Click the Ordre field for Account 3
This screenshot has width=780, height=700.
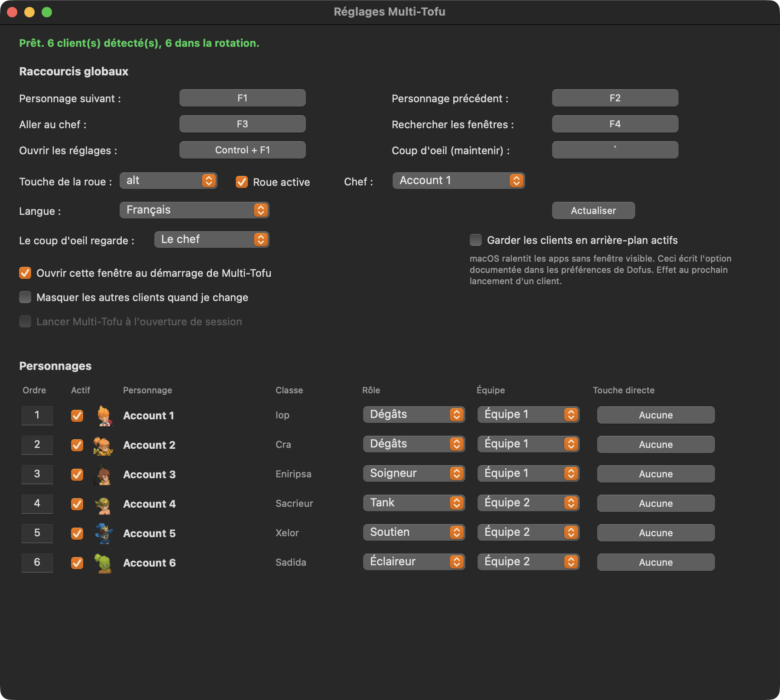click(x=37, y=474)
